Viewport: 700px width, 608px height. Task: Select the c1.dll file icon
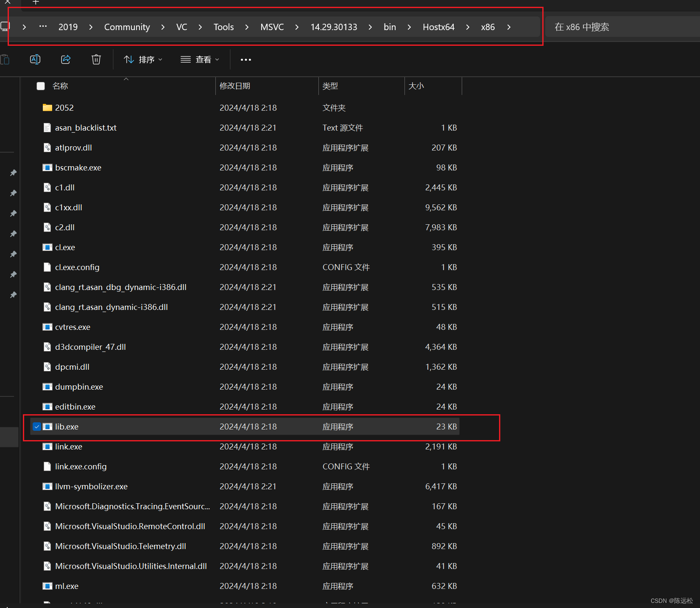(47, 187)
